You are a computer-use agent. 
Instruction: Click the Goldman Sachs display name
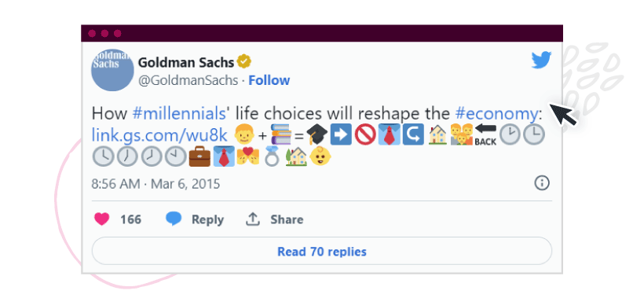coord(186,62)
